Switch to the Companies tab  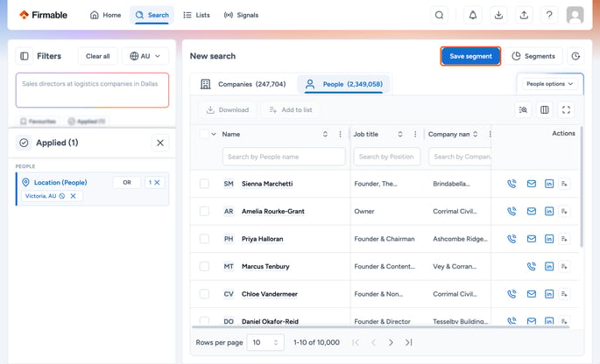[x=243, y=84]
